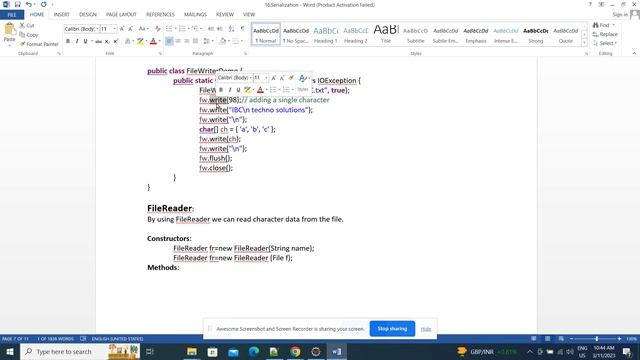Switch to the DESIGN tab
This screenshot has height=360, width=640.
pos(88,15)
